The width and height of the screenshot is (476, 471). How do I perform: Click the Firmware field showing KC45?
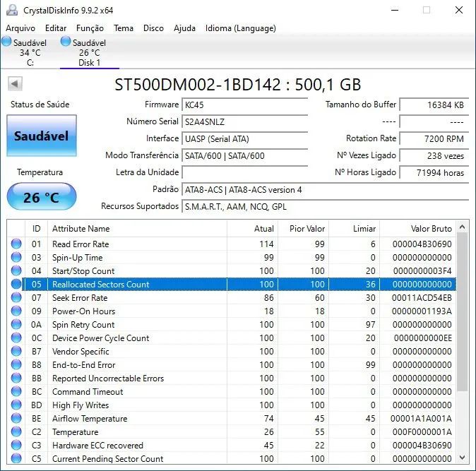pyautogui.click(x=244, y=105)
